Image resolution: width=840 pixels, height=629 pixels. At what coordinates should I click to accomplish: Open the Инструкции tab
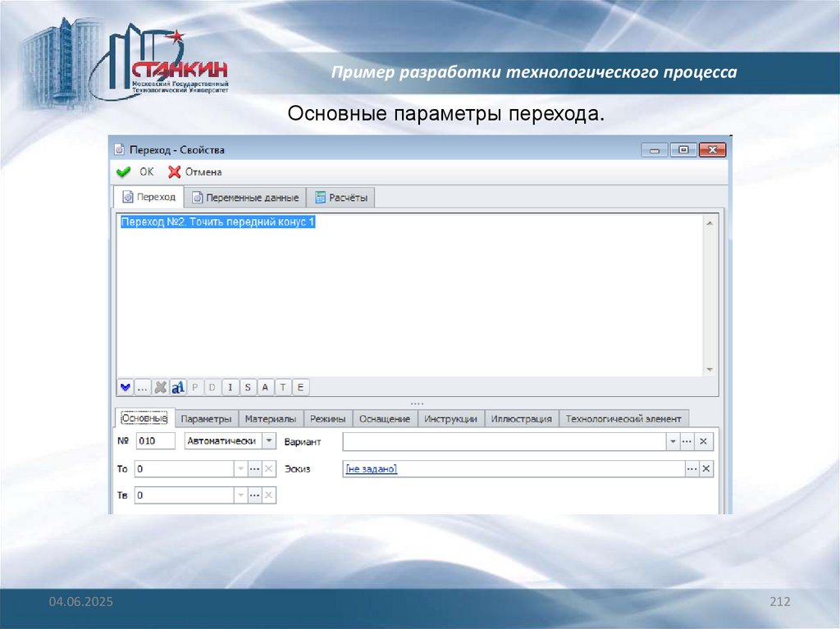tap(450, 419)
